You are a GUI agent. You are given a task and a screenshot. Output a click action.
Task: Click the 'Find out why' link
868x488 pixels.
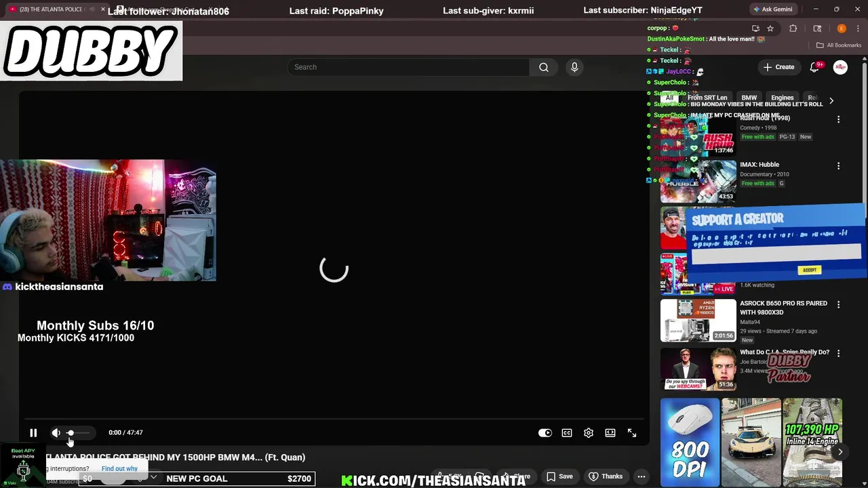pyautogui.click(x=119, y=468)
